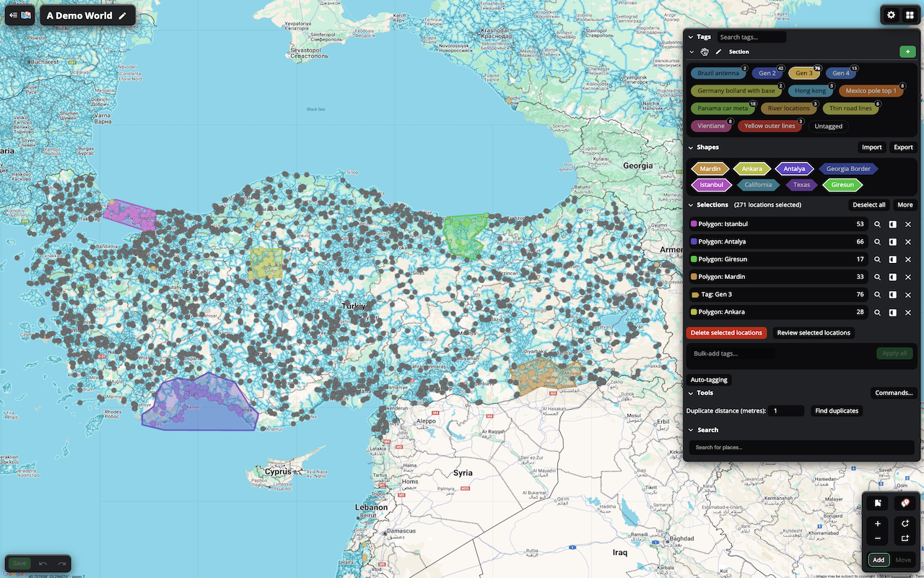Viewport: 924px width, 578px height.
Task: Remove the Polygon: Antalya selection
Action: 908,242
